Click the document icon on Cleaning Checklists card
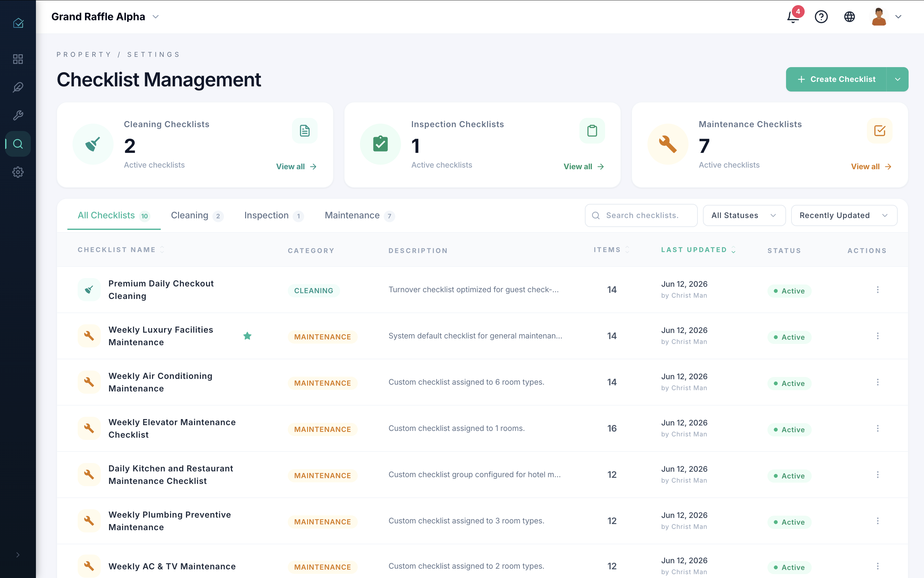Image resolution: width=924 pixels, height=578 pixels. click(305, 131)
